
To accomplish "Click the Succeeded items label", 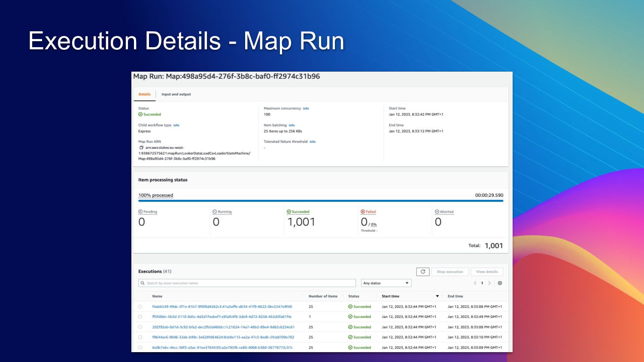I will pyautogui.click(x=298, y=212).
